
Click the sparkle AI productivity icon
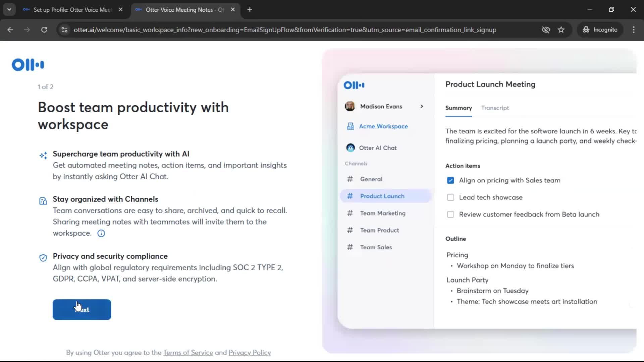coord(43,155)
